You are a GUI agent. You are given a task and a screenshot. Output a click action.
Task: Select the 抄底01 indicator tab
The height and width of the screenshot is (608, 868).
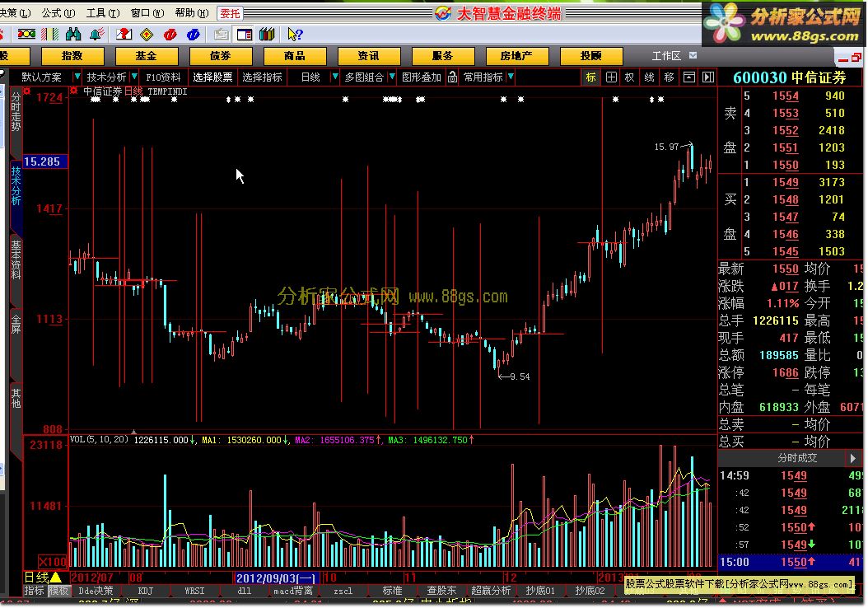tap(540, 591)
